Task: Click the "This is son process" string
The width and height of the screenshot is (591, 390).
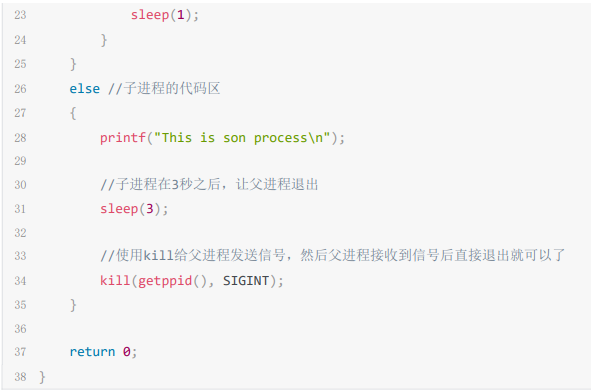Action: pos(242,138)
